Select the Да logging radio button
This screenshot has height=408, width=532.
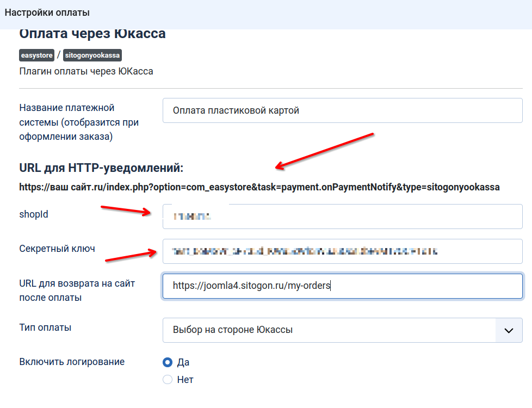click(168, 362)
